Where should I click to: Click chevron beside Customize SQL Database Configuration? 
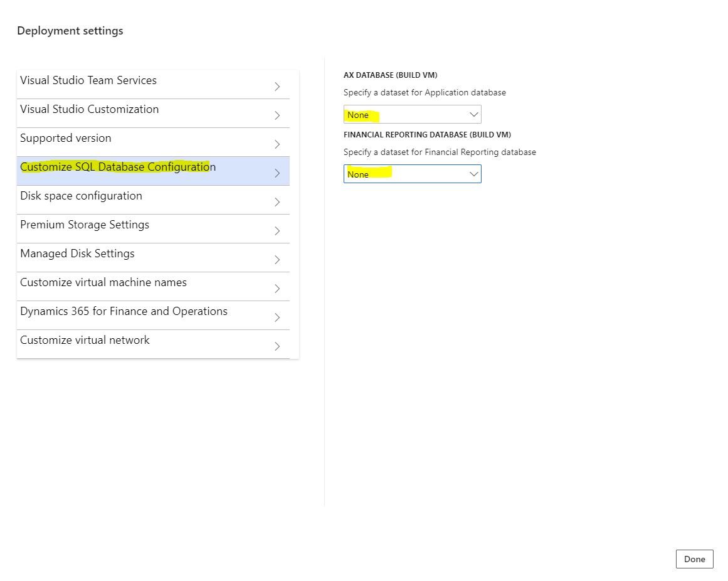click(277, 173)
